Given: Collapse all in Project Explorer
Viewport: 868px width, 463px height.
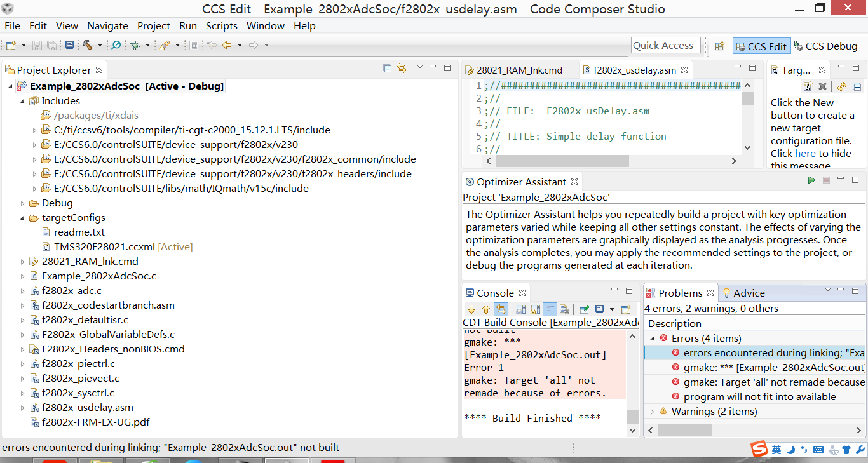Looking at the screenshot, I should click(x=388, y=69).
